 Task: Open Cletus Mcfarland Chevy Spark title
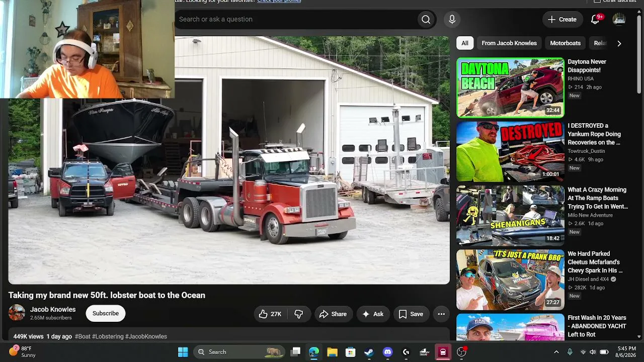pos(595,262)
